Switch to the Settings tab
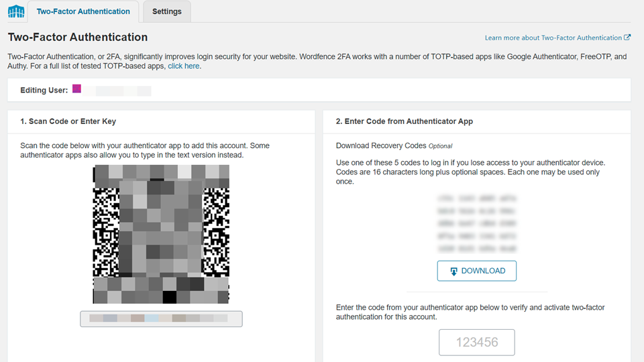644x362 pixels. 166,11
